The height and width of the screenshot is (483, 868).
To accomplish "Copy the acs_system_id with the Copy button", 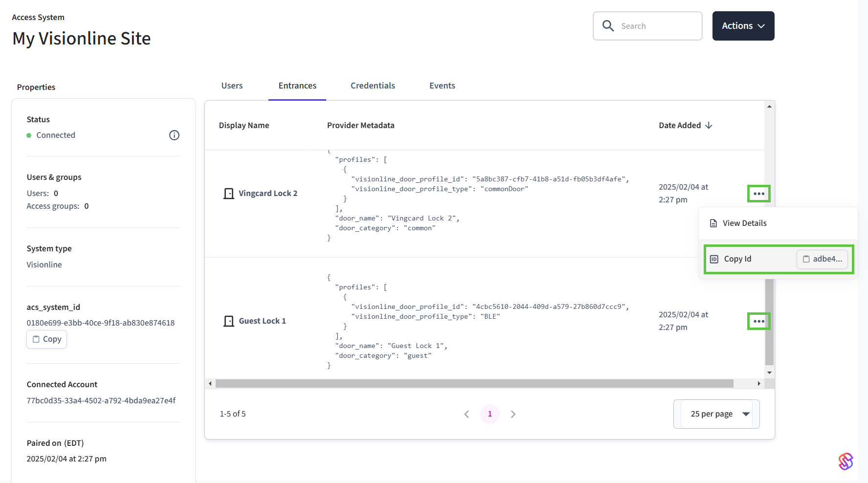I will tap(47, 339).
